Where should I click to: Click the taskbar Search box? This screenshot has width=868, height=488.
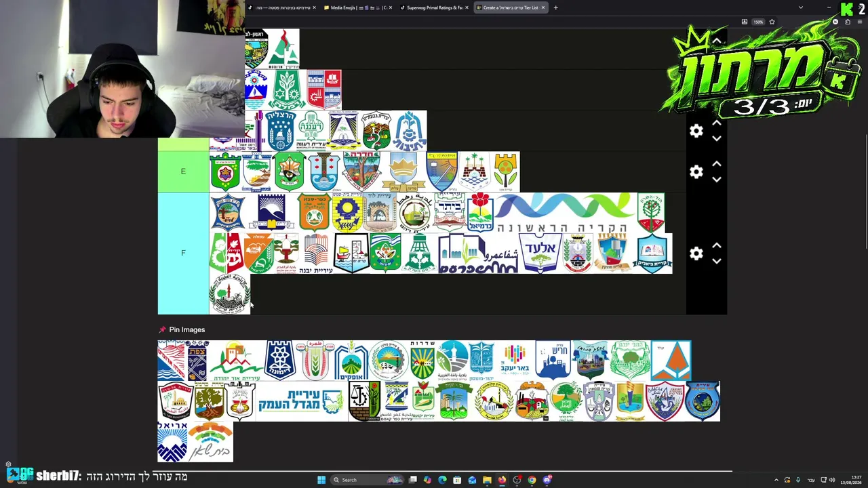click(x=366, y=480)
